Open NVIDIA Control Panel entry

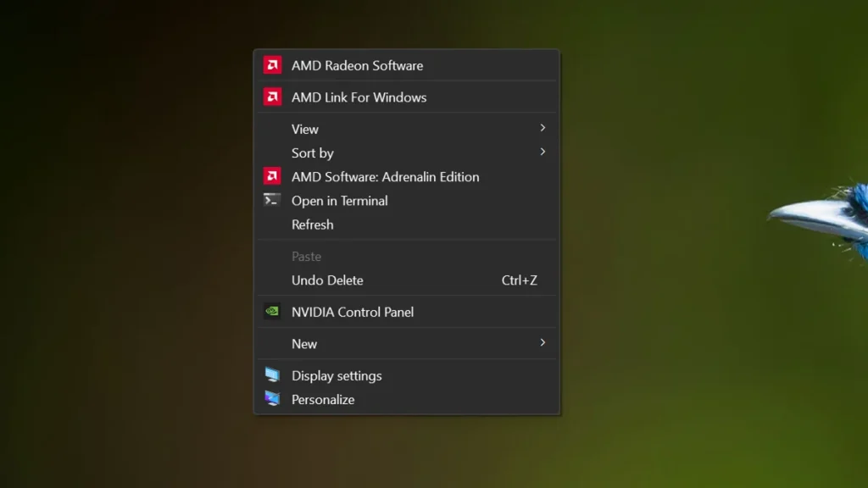click(406, 312)
